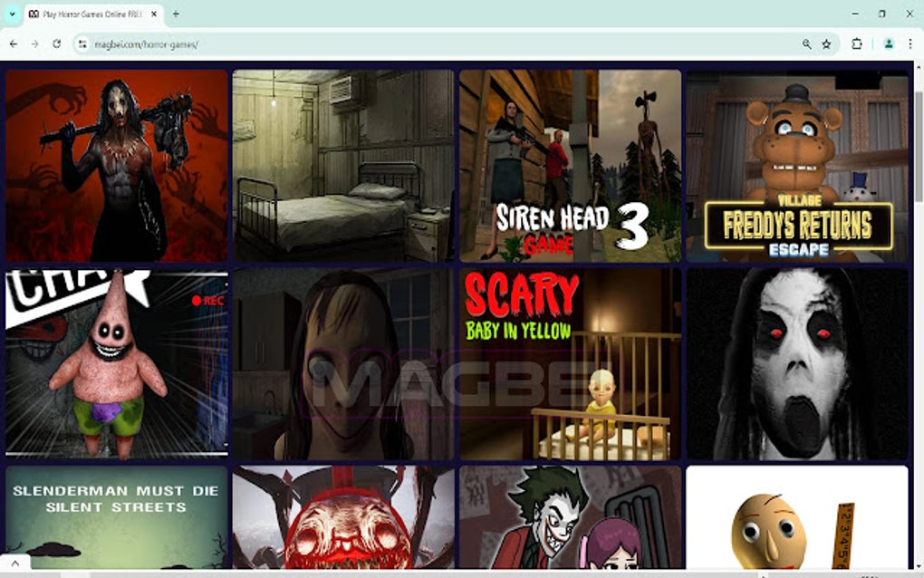
Task: Open the Extensions puzzle icon
Action: [857, 44]
